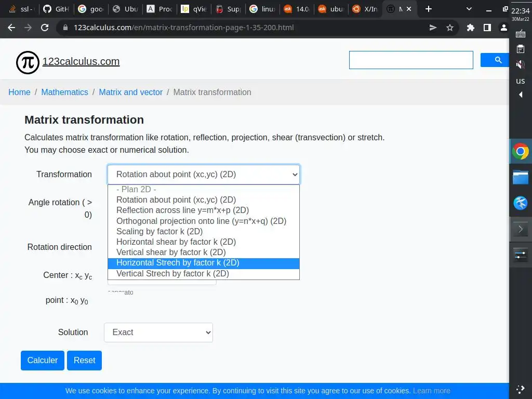Go to Matrix and vector breadcrumb
Screen dimensions: 532x399
[x=130, y=92]
